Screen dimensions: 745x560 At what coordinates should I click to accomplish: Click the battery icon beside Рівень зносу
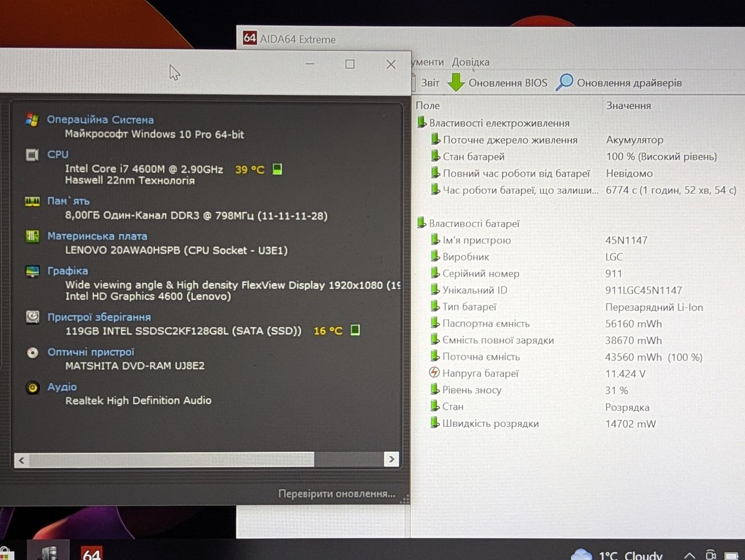pos(435,390)
